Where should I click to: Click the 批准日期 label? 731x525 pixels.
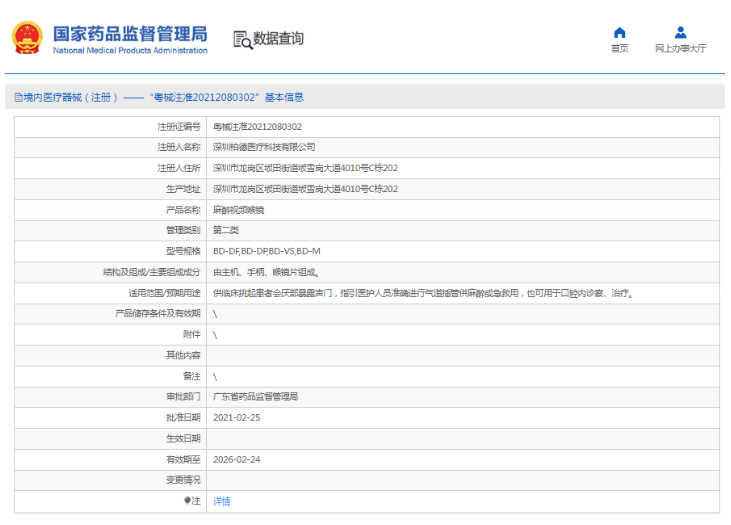coord(183,417)
